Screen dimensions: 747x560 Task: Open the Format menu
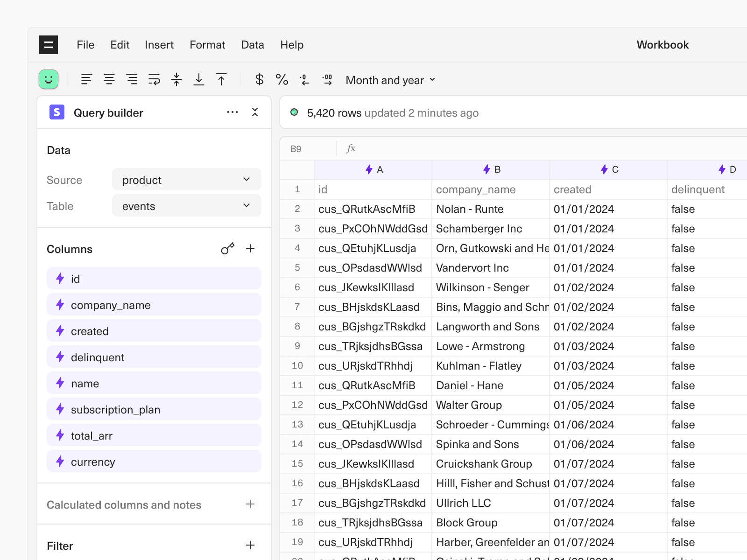point(207,45)
